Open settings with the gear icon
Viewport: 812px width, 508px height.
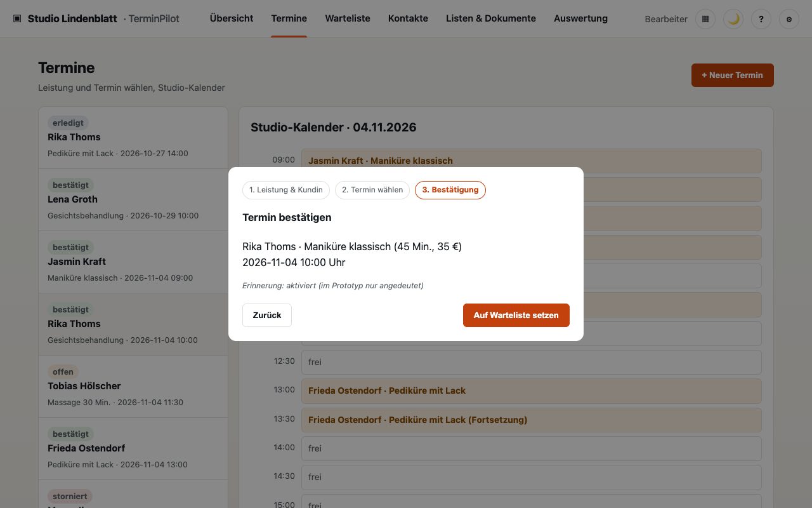pos(789,19)
